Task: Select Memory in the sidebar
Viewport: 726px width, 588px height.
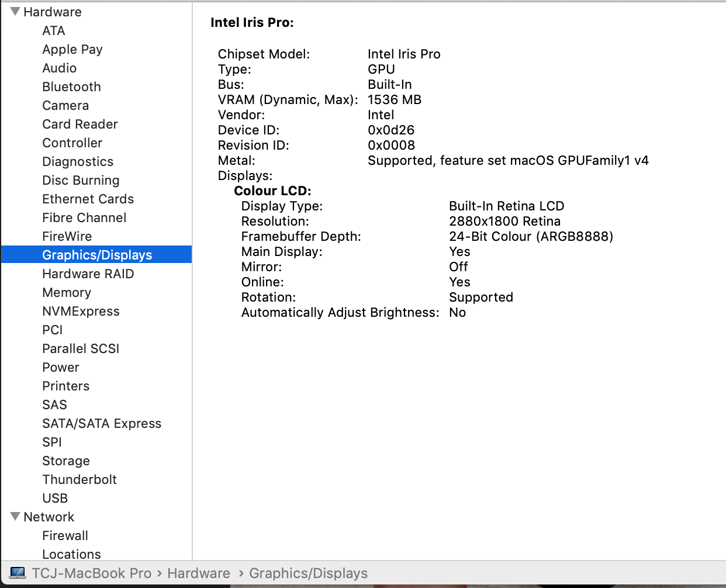Action: point(67,292)
